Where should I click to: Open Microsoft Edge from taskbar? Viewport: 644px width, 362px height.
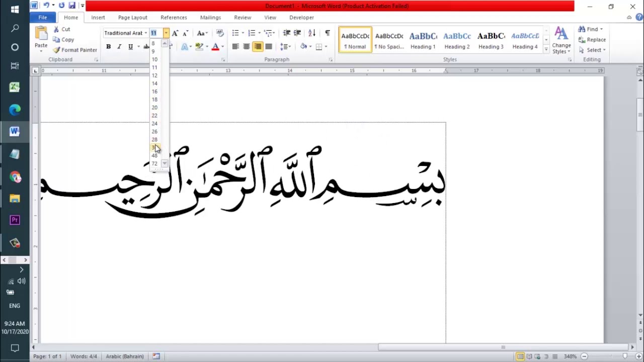pos(15,109)
